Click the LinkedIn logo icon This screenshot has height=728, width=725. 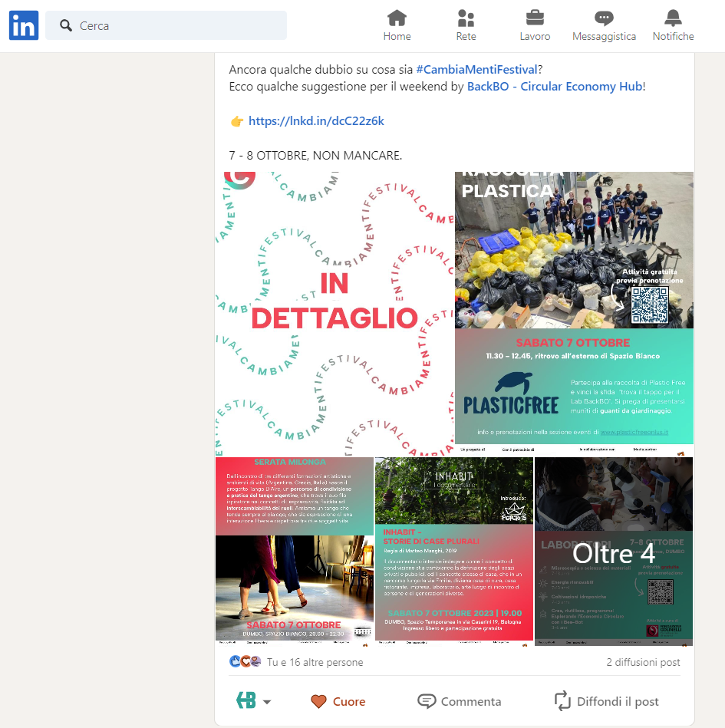(x=23, y=26)
